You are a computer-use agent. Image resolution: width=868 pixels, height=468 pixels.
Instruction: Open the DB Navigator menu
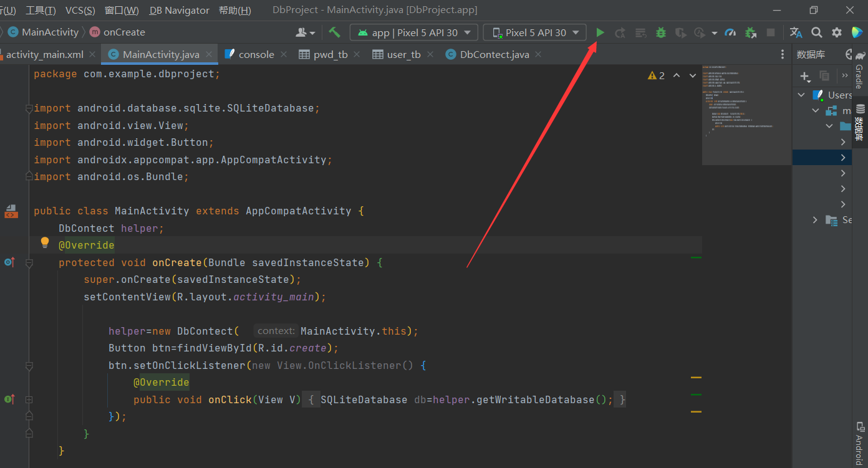click(x=180, y=11)
